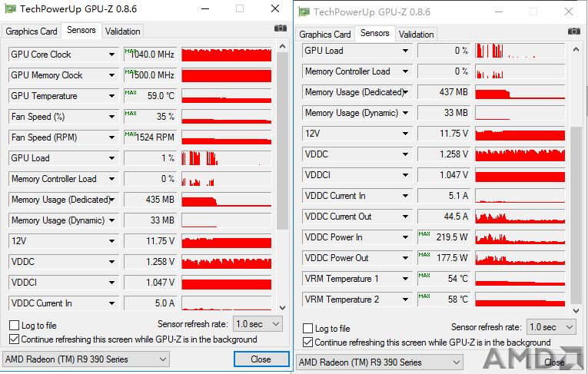588x374 pixels.
Task: Select the Sensors tab in right window
Action: (x=374, y=33)
